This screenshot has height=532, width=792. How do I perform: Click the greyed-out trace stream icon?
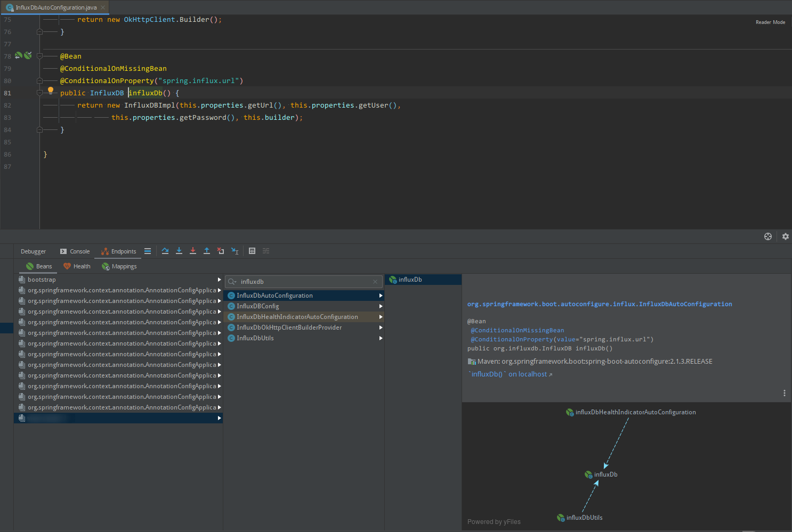click(x=266, y=251)
